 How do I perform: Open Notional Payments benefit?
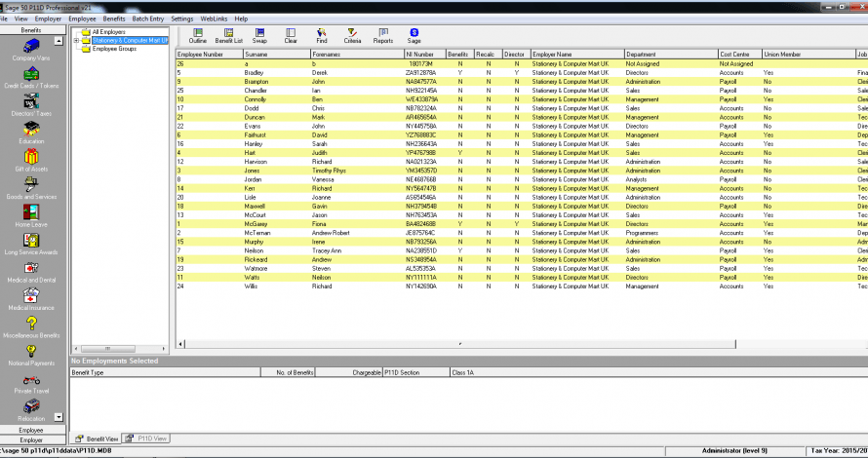[x=31, y=355]
